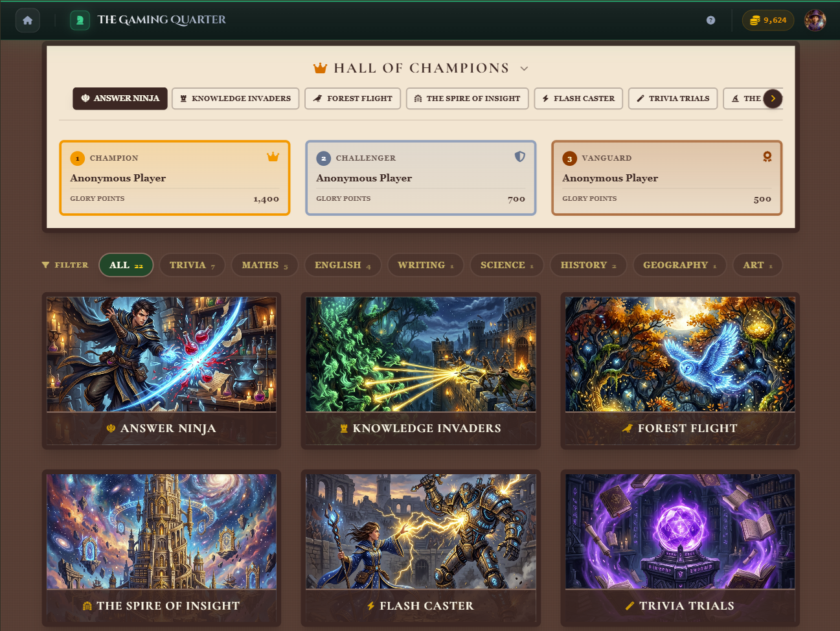Open the Answer Ninja game thumbnail

162,354
